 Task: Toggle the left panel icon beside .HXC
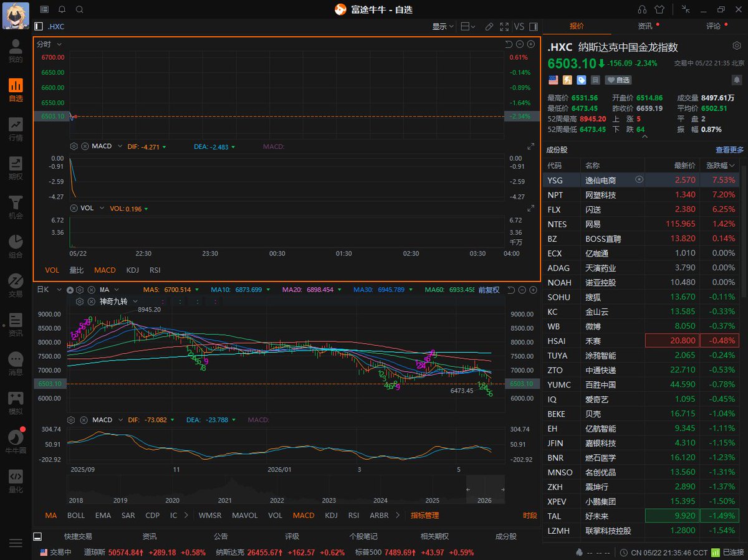39,27
